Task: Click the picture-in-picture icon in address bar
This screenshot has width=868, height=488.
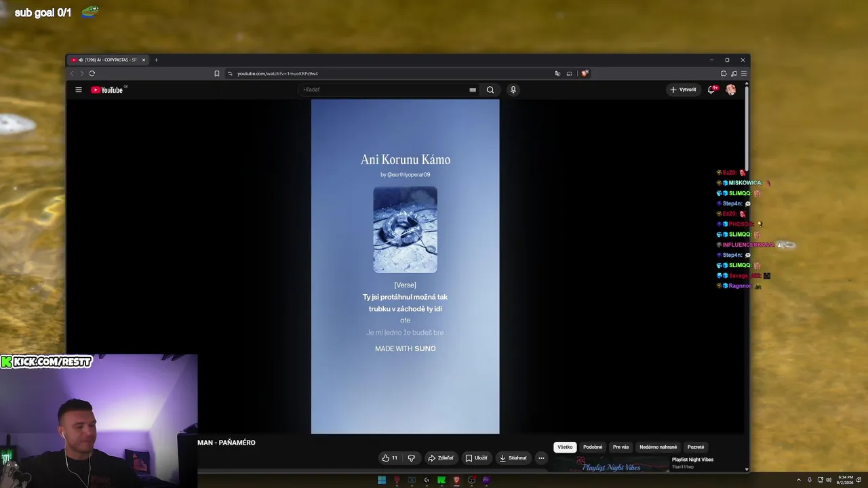Action: 570,73
